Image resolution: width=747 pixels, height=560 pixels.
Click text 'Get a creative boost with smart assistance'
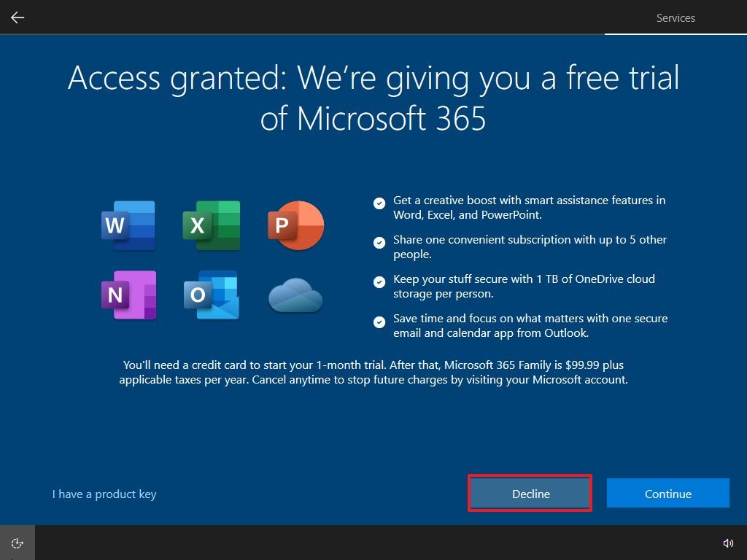(530, 207)
